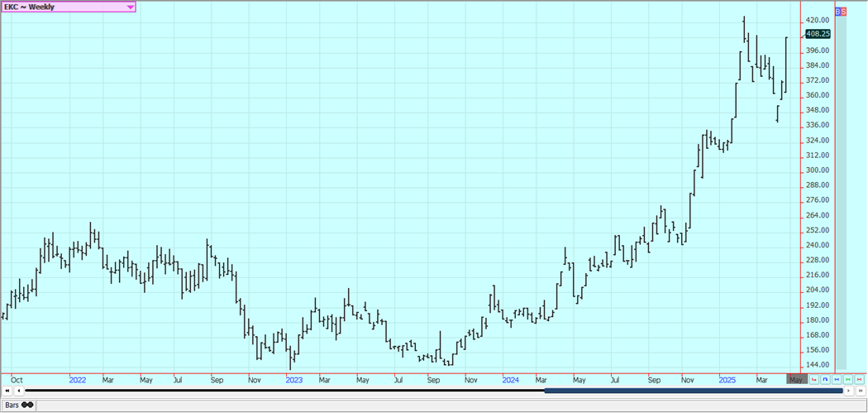The width and height of the screenshot is (868, 413).
Task: Open the EKC ~ Weekly symbol dropdown arrow
Action: [131, 7]
